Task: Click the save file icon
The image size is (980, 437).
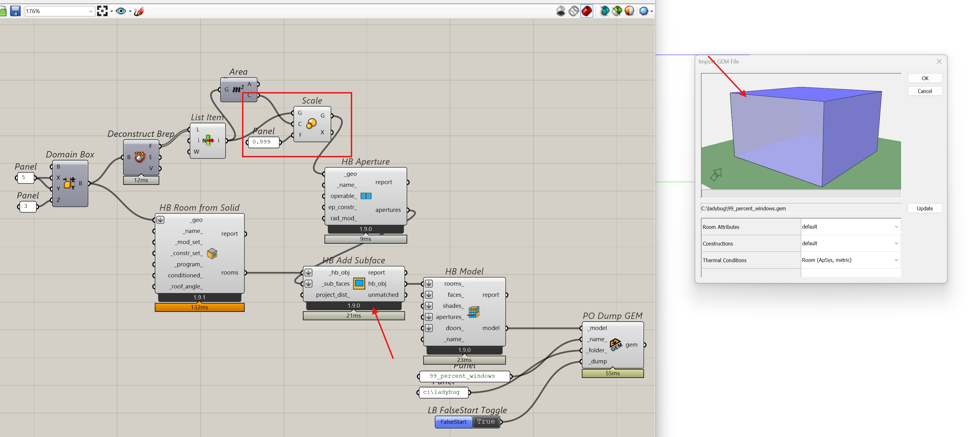Action: tap(15, 11)
